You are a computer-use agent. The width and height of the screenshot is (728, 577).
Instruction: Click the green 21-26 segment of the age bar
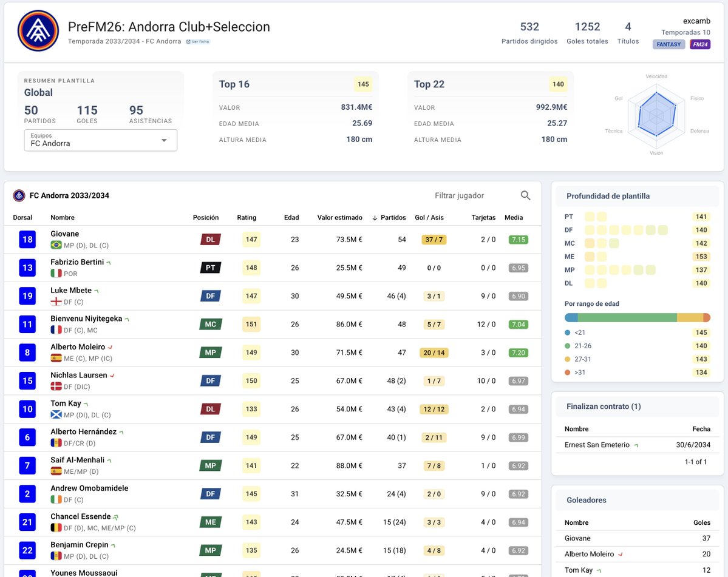[x=627, y=318]
